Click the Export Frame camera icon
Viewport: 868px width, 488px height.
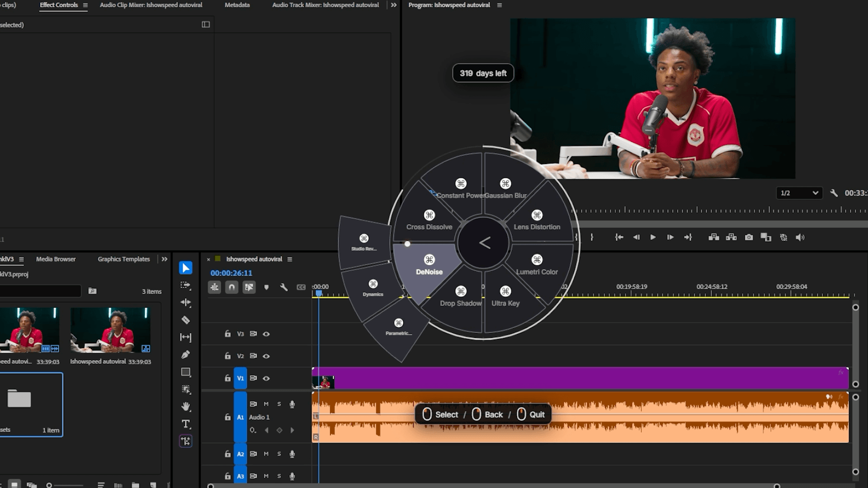pyautogui.click(x=749, y=237)
